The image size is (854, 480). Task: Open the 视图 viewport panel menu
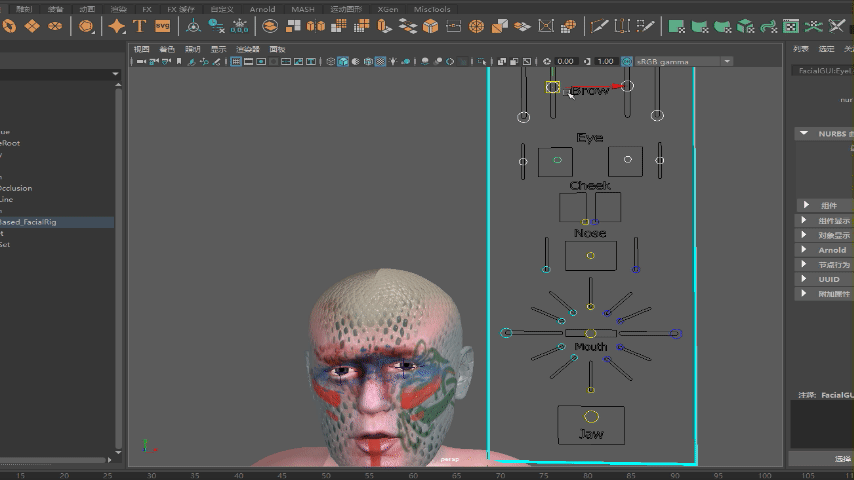[x=141, y=49]
